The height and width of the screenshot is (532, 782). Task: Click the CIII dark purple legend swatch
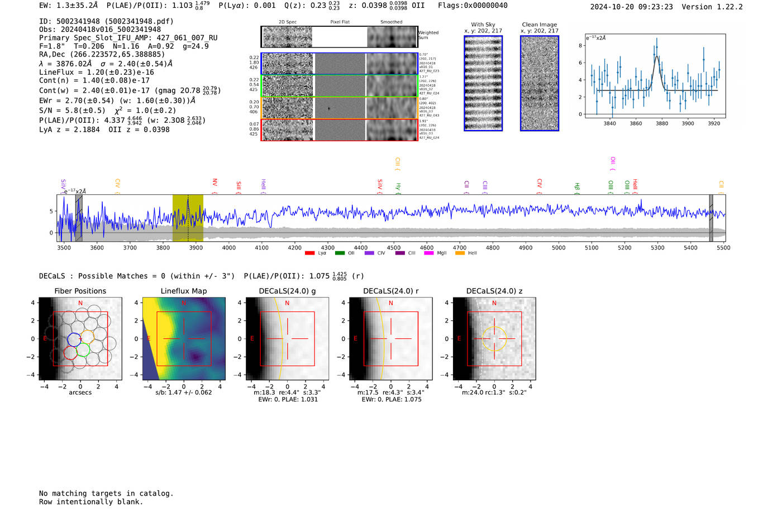pyautogui.click(x=400, y=253)
